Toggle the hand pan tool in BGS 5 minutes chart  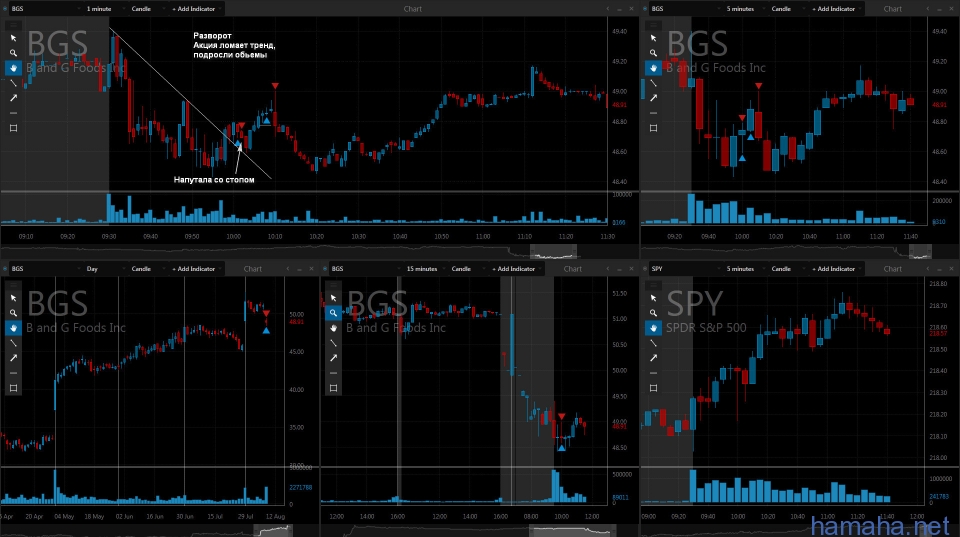click(x=653, y=68)
